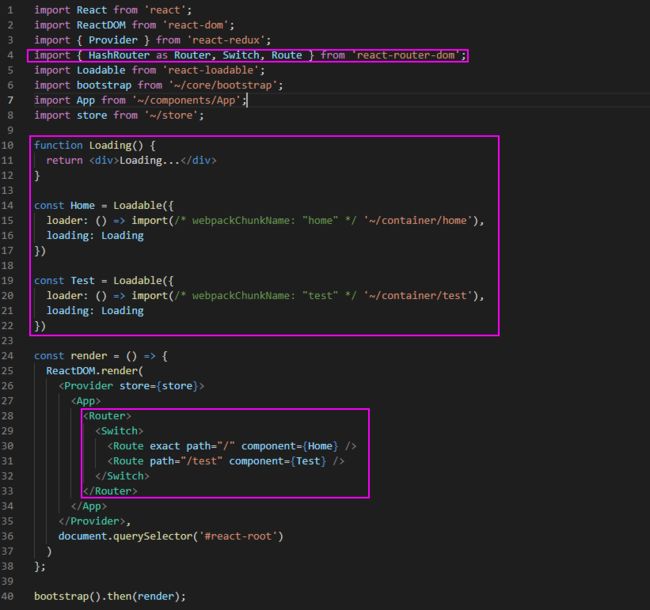The height and width of the screenshot is (610, 650).
Task: Click 'const Test' variable name
Action: click(x=82, y=281)
